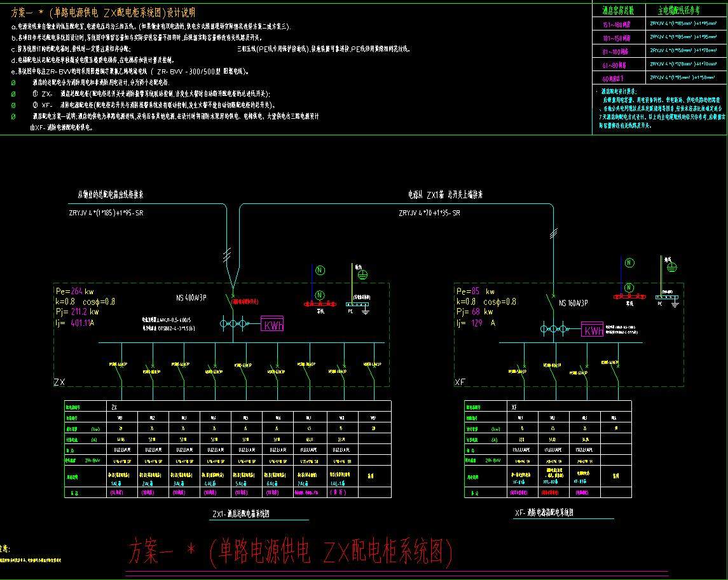This screenshot has width=728, height=580.
Task: Click the XF fire power distribution caption
Action: pos(544,512)
